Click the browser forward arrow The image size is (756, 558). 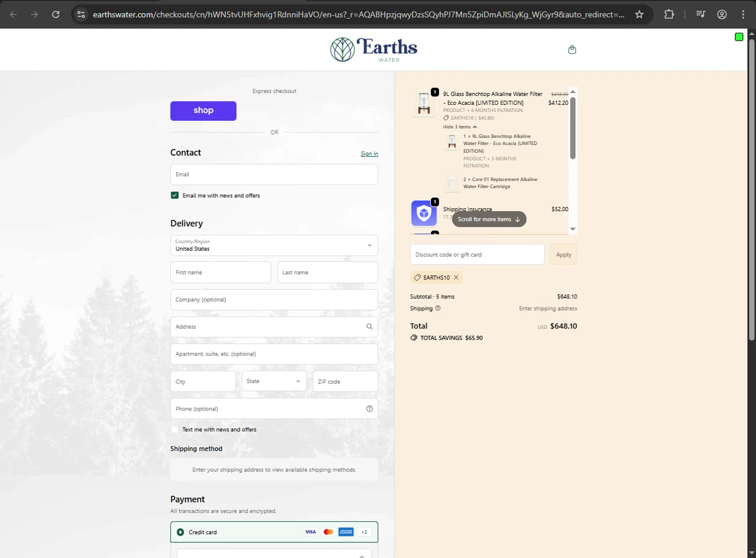(x=34, y=15)
